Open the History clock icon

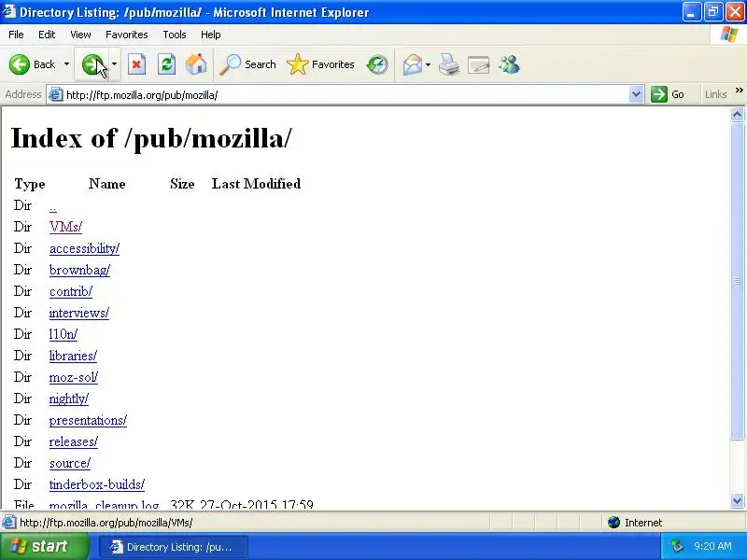coord(377,64)
